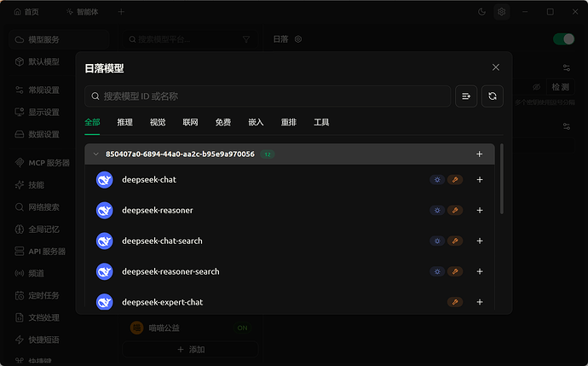The width and height of the screenshot is (588, 366).
Task: Open the 显示设置 section
Action: (x=37, y=113)
